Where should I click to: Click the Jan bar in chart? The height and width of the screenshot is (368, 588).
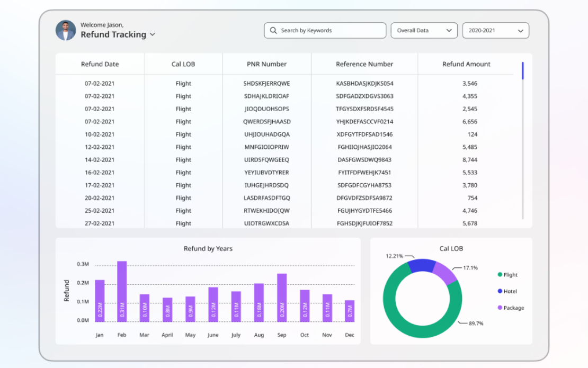point(100,301)
